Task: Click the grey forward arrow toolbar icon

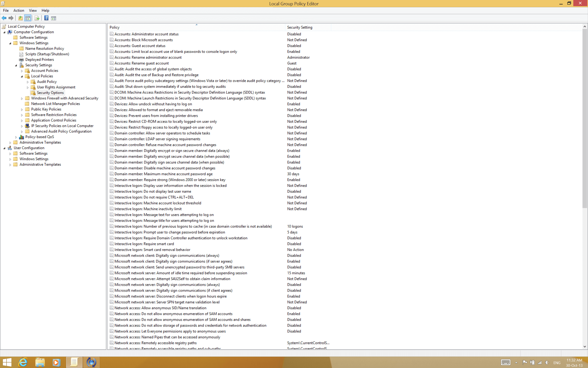Action: coord(11,18)
